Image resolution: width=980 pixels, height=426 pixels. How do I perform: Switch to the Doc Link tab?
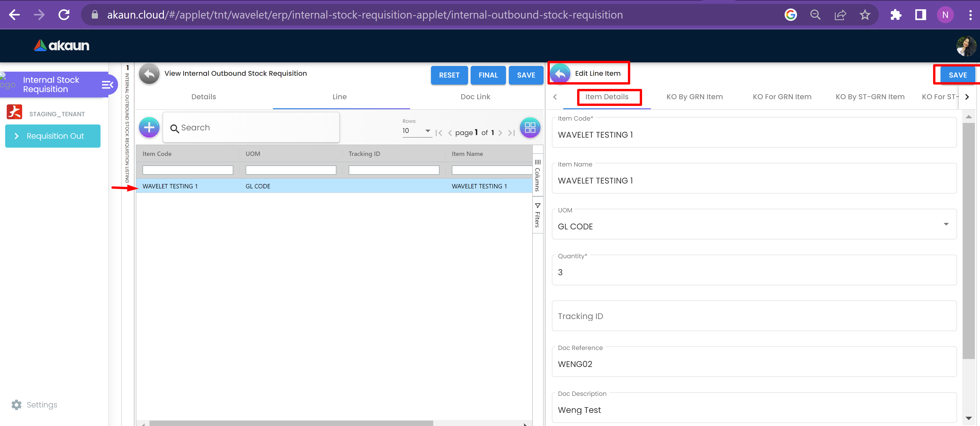[x=475, y=97]
